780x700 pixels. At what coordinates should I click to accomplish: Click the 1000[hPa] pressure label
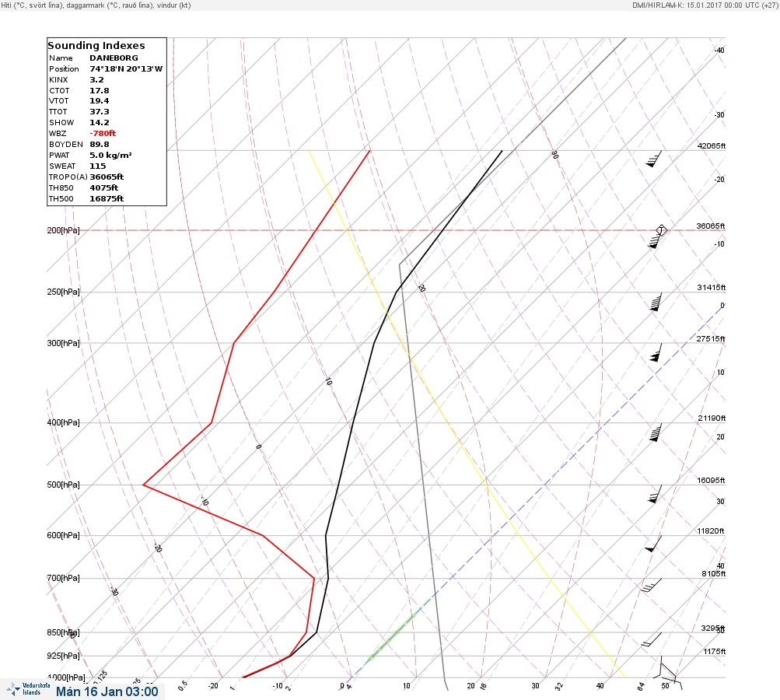pyautogui.click(x=65, y=677)
